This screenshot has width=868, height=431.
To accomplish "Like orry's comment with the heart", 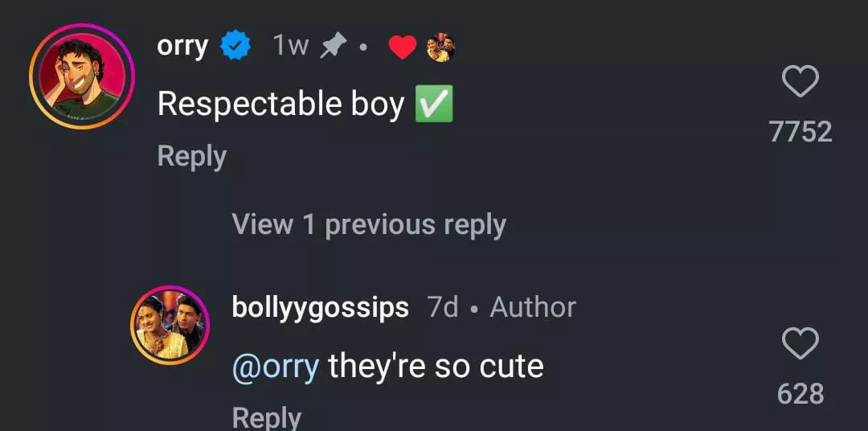I will (800, 82).
